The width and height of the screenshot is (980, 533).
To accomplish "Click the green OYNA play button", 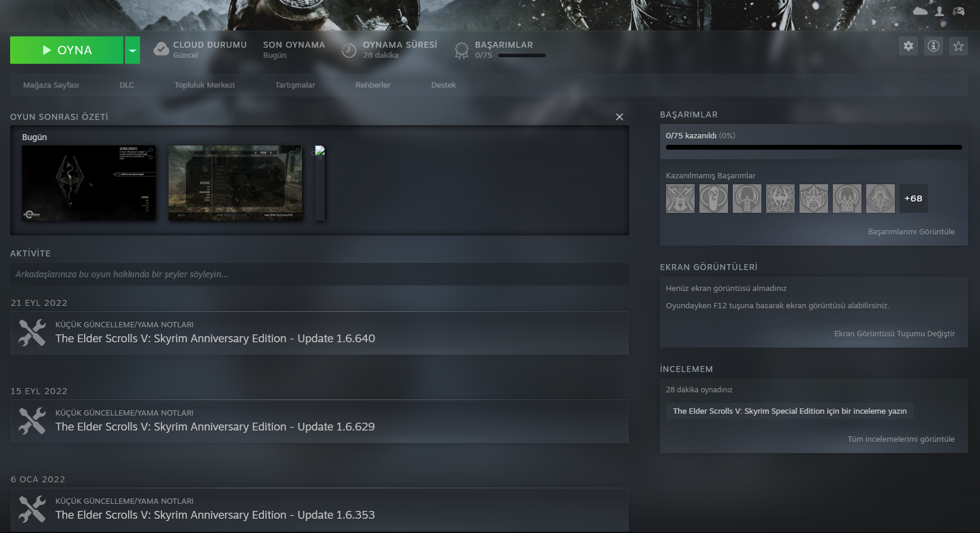I will [x=67, y=50].
